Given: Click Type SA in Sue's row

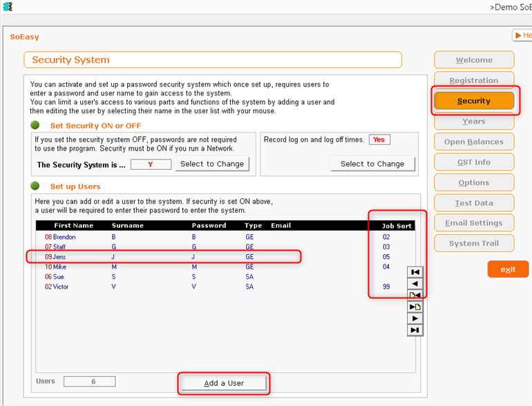Looking at the screenshot, I should [x=249, y=277].
